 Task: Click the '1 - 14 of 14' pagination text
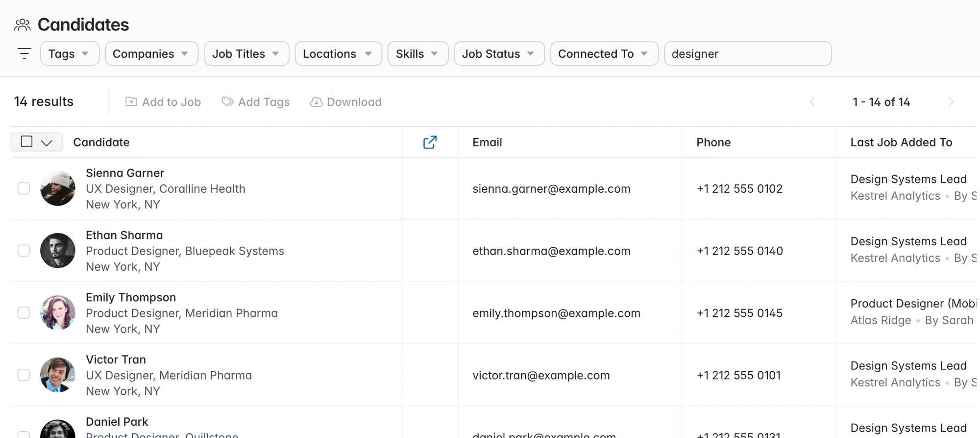click(x=881, y=102)
